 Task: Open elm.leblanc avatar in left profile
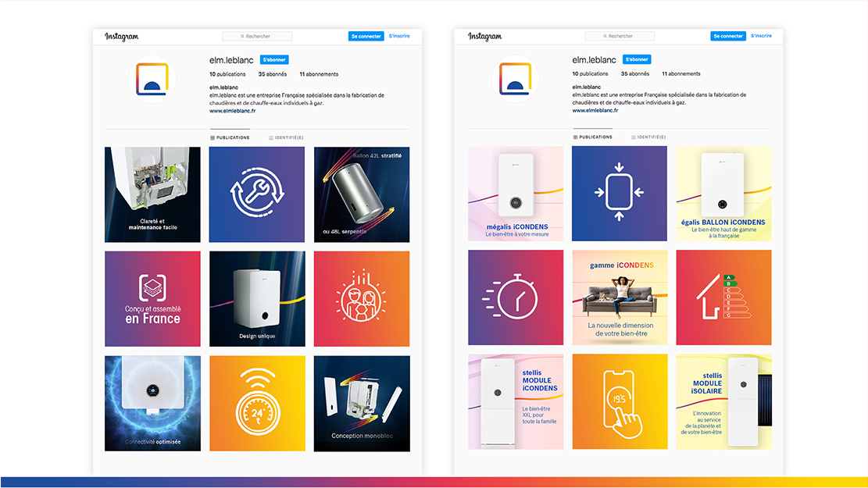point(152,79)
